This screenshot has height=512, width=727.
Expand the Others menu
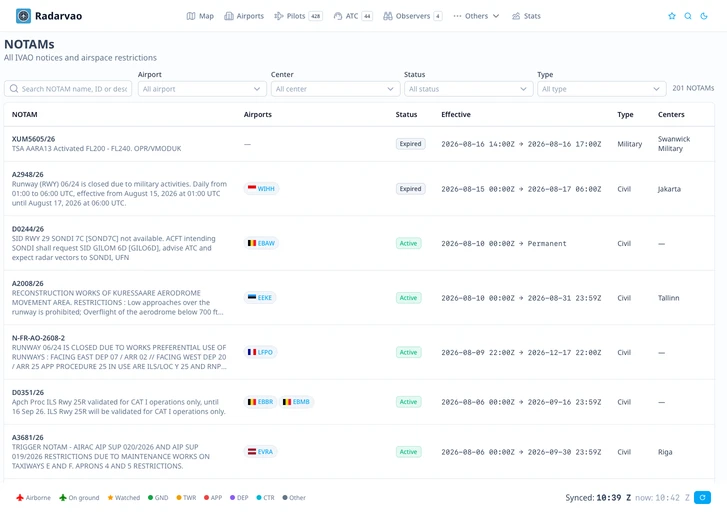point(476,16)
